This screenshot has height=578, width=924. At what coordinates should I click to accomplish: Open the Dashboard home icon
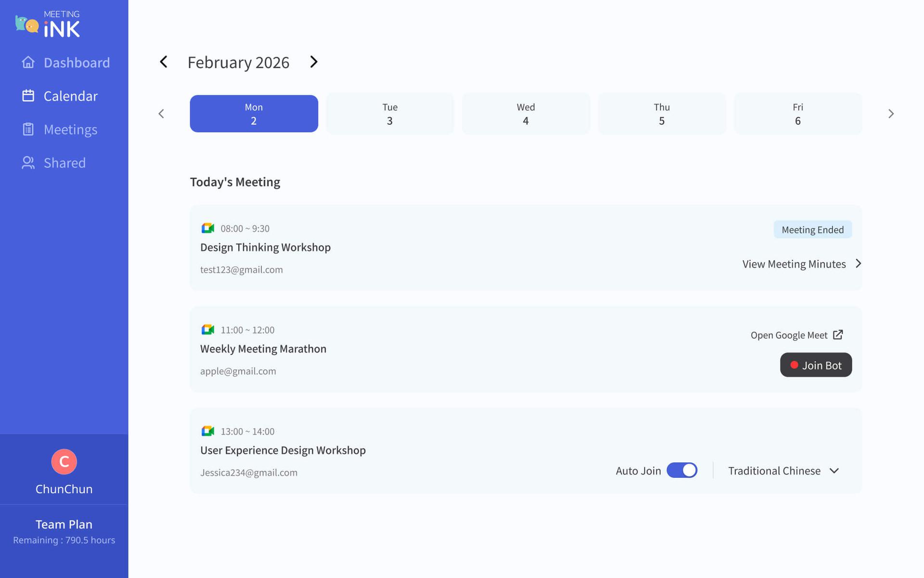pos(28,63)
